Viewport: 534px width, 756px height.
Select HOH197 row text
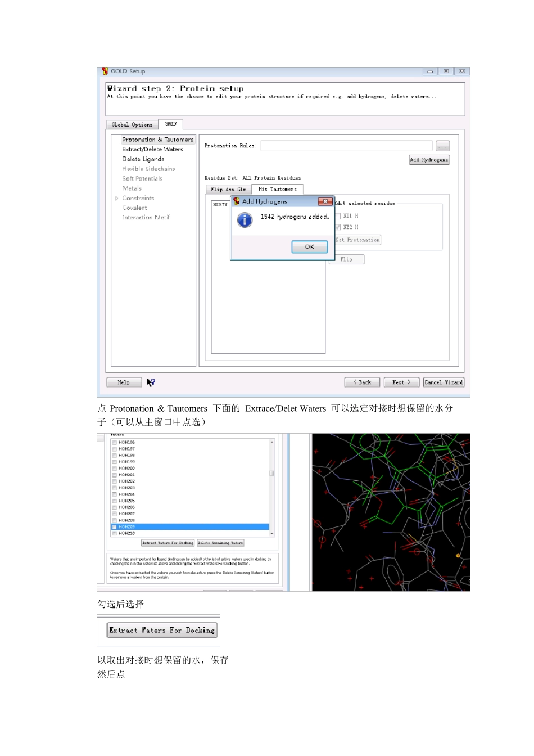pyautogui.click(x=127, y=449)
